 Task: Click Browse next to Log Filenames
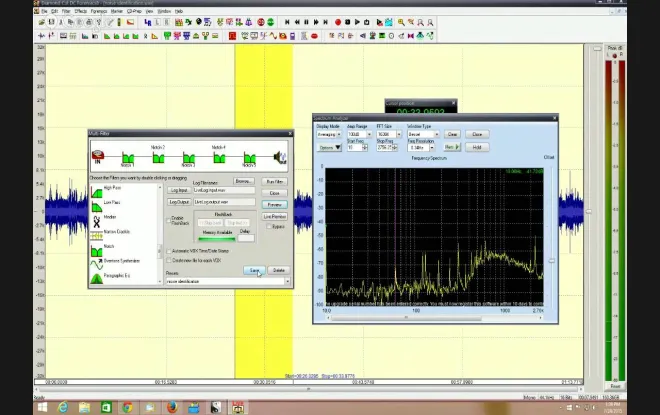coord(243,181)
